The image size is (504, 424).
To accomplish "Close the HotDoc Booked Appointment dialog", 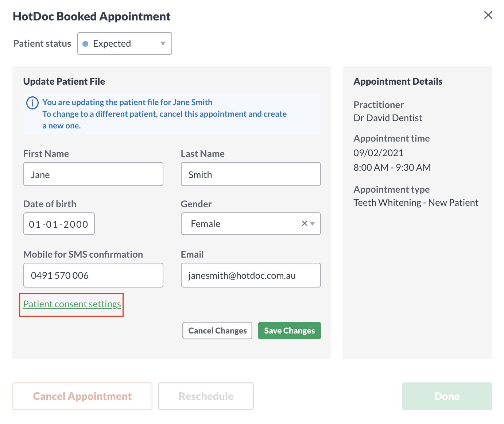I will coord(488,15).
